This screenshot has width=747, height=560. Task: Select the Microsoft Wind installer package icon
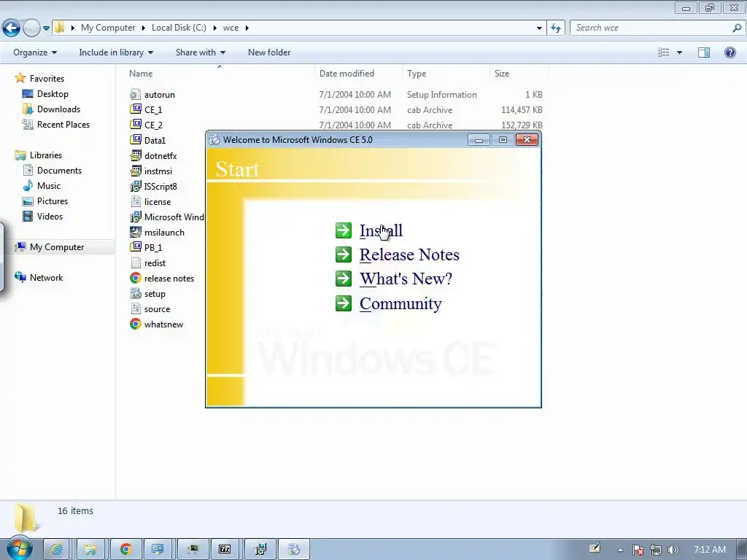[135, 217]
